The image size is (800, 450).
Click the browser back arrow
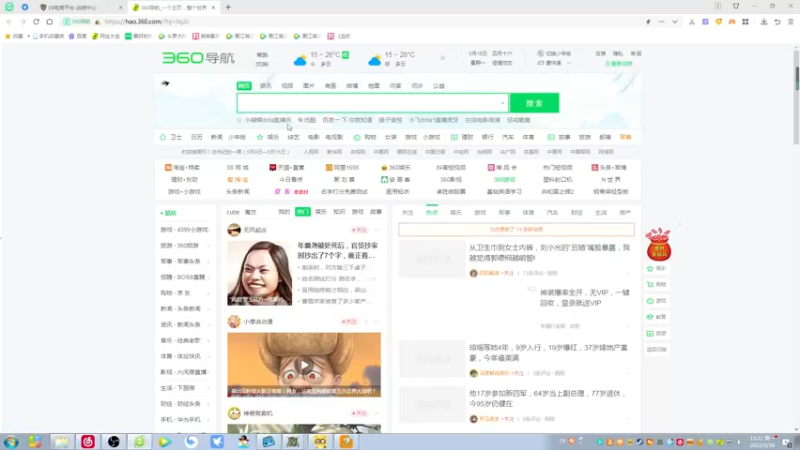9,22
